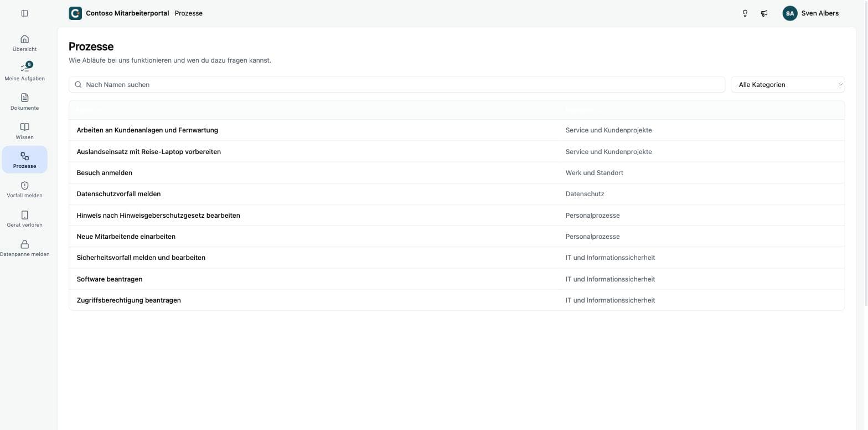
Task: Open Neue Mitarbeitende einarbeiten process
Action: click(126, 237)
